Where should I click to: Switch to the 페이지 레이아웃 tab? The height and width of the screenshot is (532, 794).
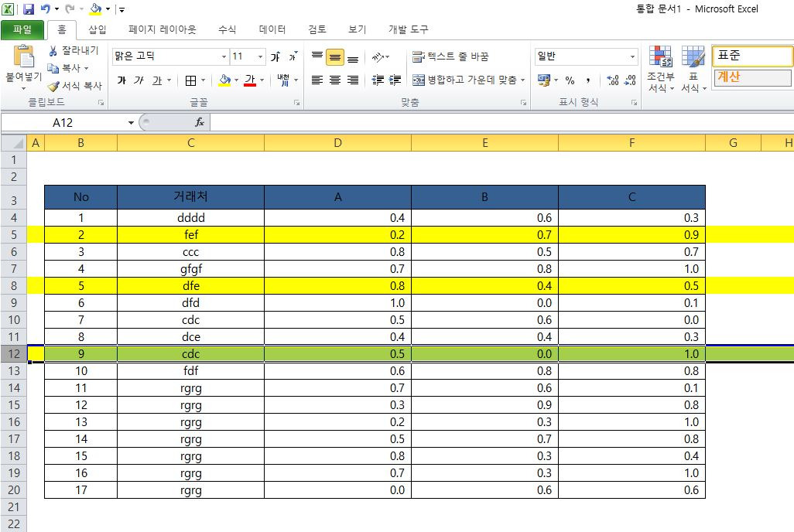162,30
